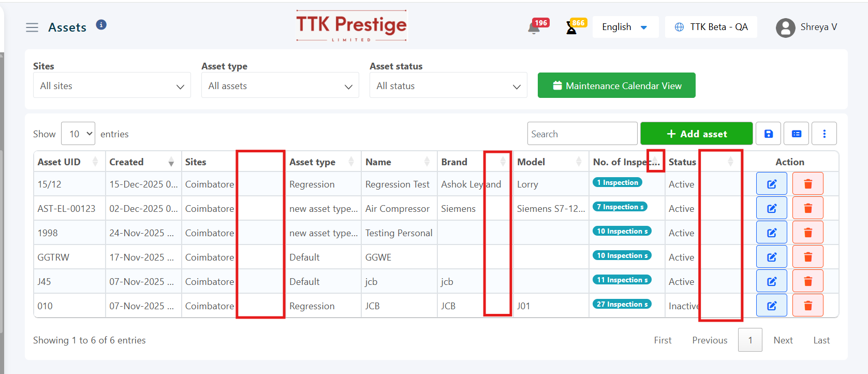This screenshot has height=374, width=868.
Task: Click the Add asset button
Action: pyautogui.click(x=696, y=134)
